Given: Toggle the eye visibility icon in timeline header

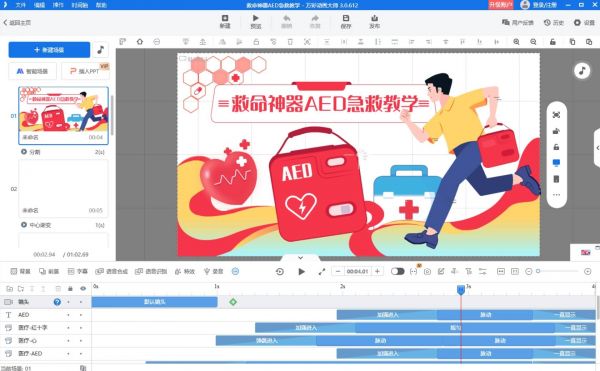Looking at the screenshot, I should click(x=83, y=289).
